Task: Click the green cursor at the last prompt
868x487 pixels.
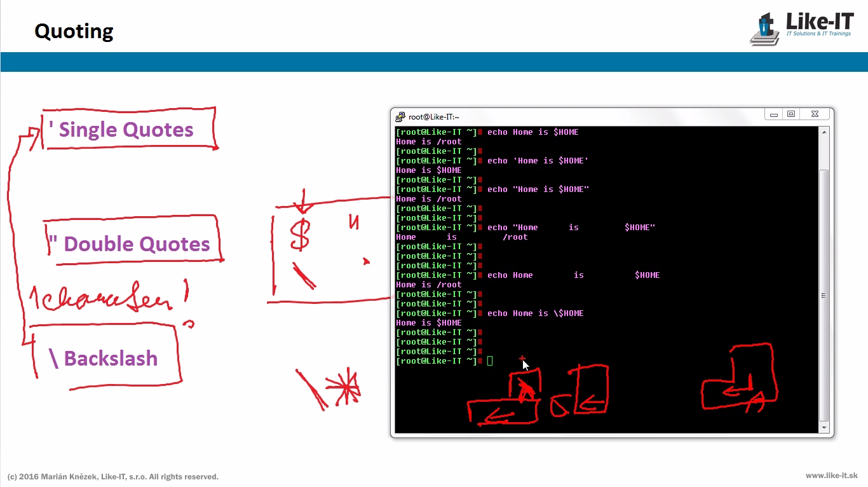Action: tap(490, 361)
